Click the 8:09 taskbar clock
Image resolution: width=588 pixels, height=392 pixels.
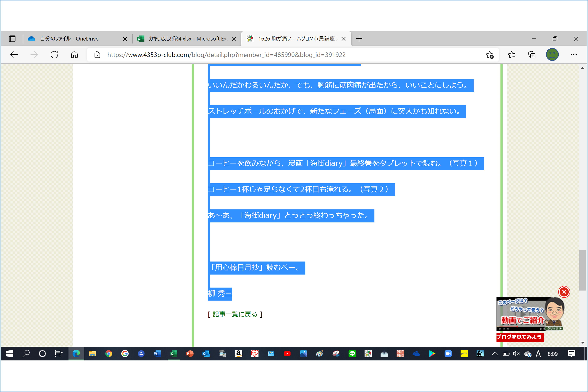click(x=552, y=354)
